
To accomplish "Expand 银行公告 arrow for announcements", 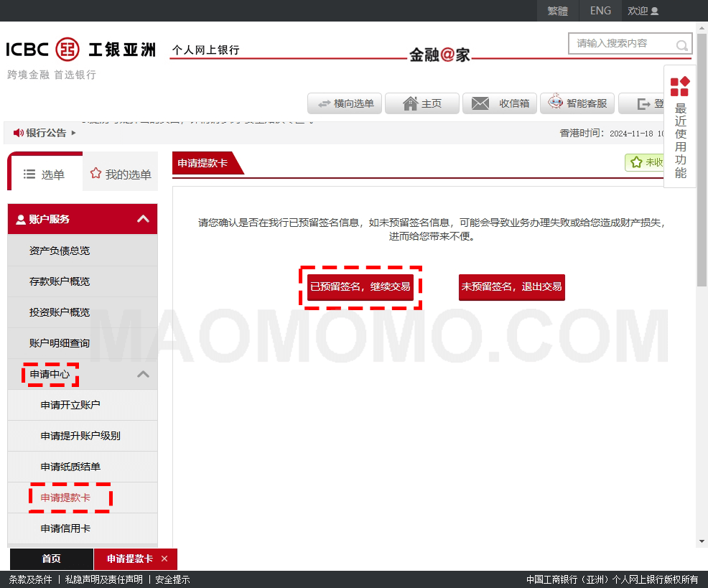I will coord(73,133).
